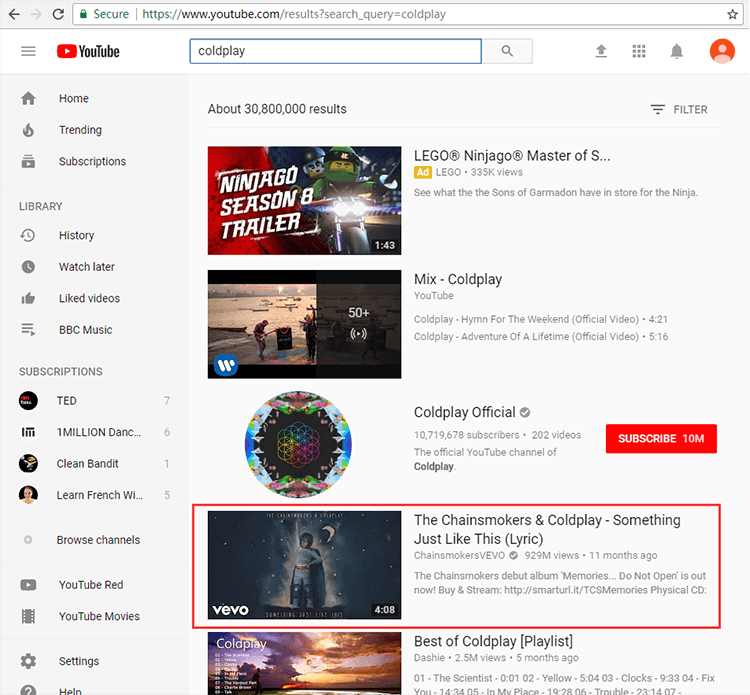Screen dimensions: 750x695
Task: Open YouTube Movies label
Action: point(99,616)
